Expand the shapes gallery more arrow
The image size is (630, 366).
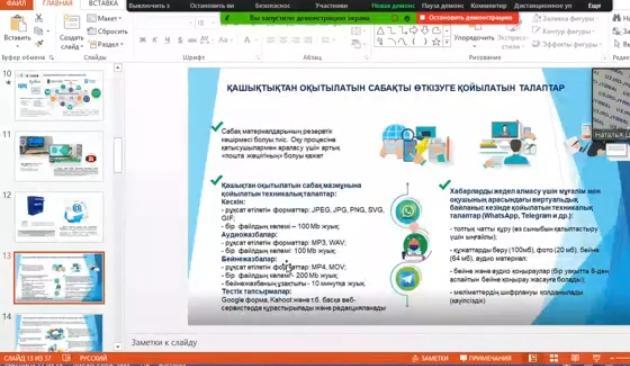[446, 42]
